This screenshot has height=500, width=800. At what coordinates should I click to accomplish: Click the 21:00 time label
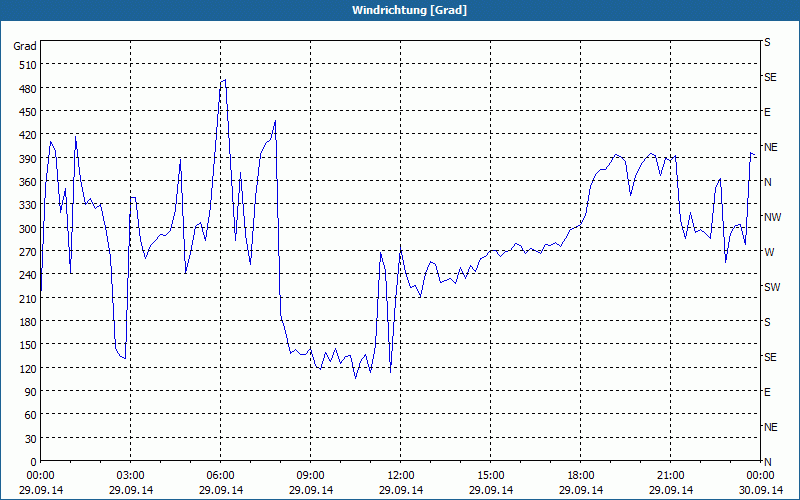[x=670, y=476]
